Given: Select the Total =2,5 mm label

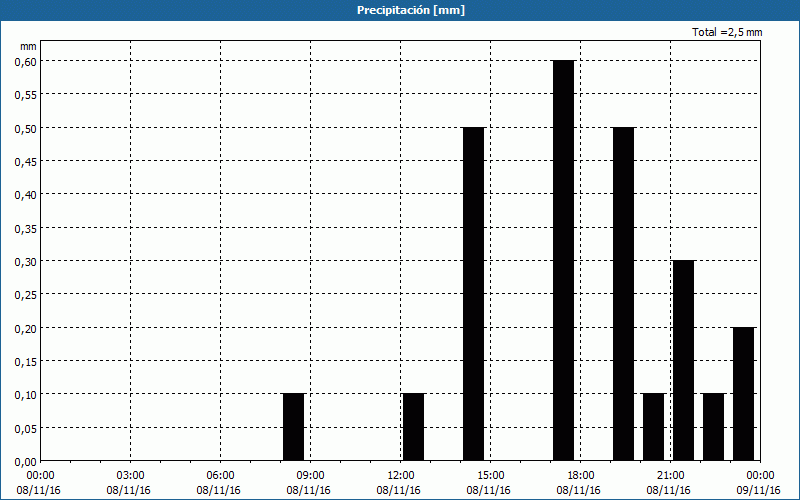Looking at the screenshot, I should click(x=727, y=32).
